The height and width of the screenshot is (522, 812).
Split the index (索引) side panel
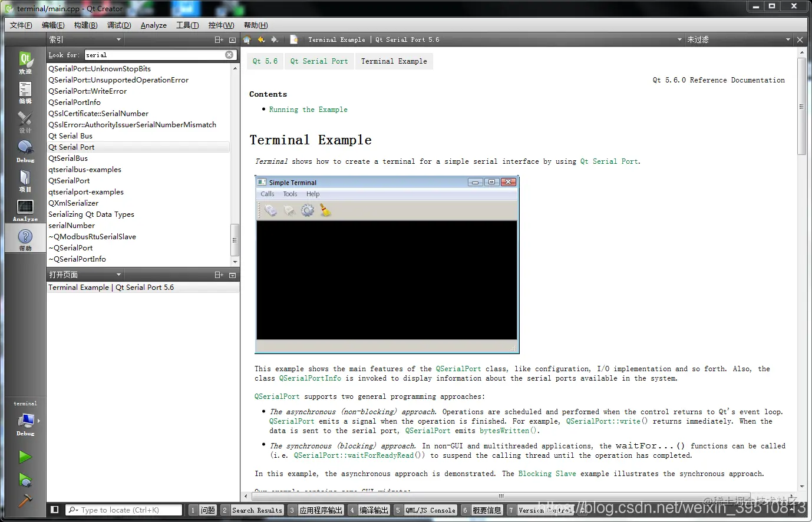coord(219,39)
